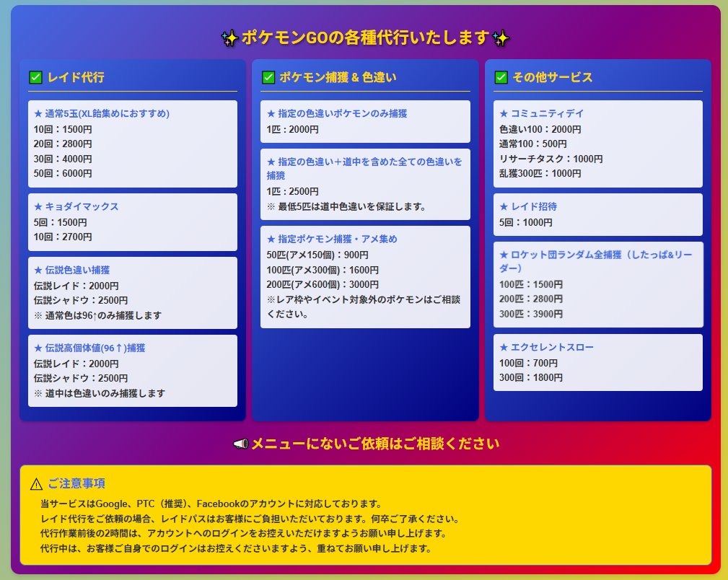This screenshot has width=728, height=580.
Task: Select the line 色違い100：2000円
Action: 540,129
